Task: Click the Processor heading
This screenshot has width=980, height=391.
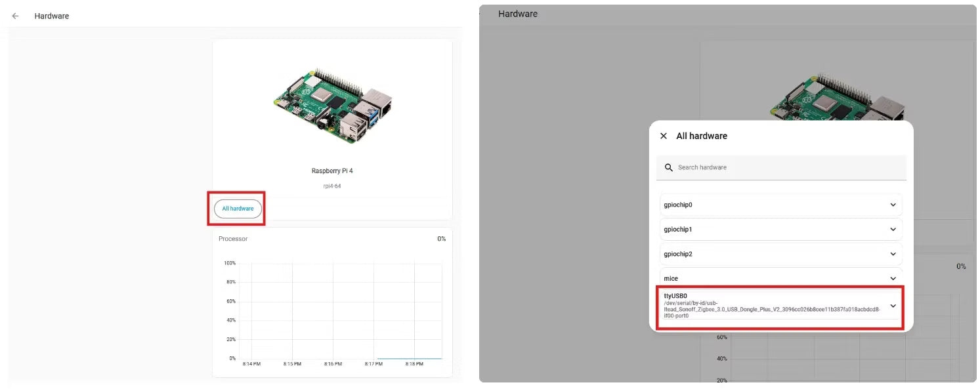Action: tap(233, 239)
